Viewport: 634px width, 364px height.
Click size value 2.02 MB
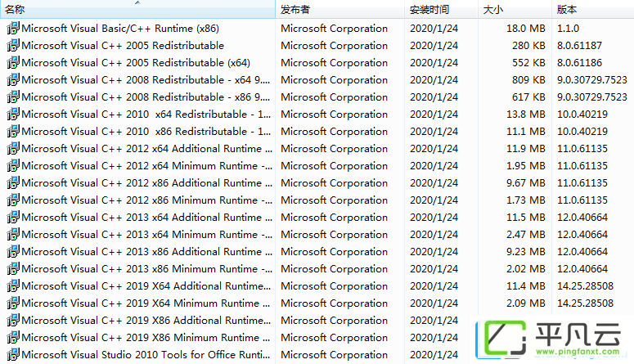(526, 269)
